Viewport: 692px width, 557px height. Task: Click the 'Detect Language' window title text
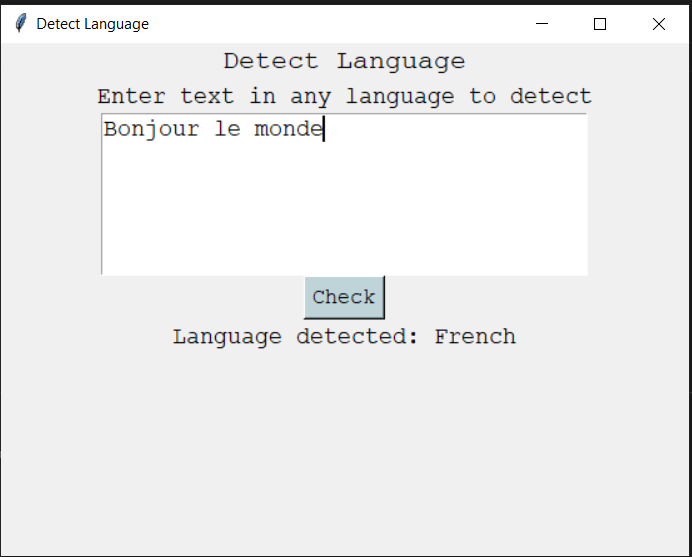(93, 24)
